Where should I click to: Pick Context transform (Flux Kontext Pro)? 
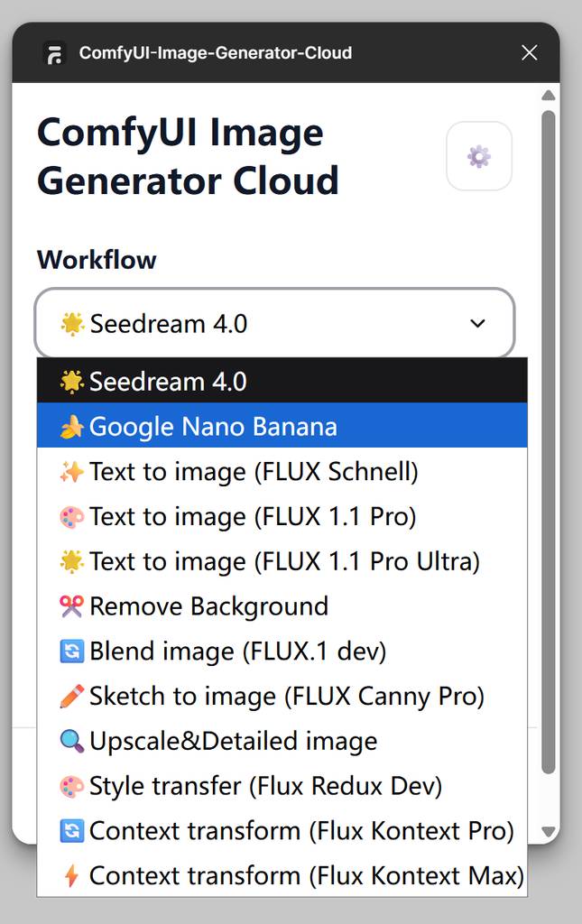301,831
